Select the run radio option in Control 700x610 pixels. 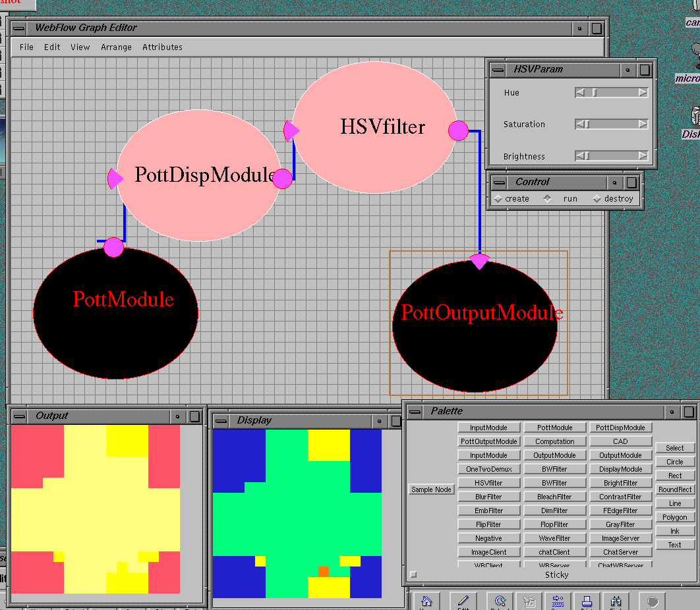coord(561,198)
